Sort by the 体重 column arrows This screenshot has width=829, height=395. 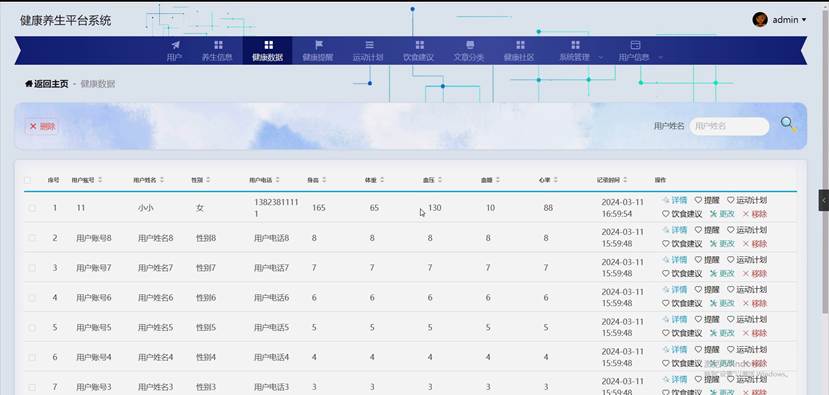382,180
